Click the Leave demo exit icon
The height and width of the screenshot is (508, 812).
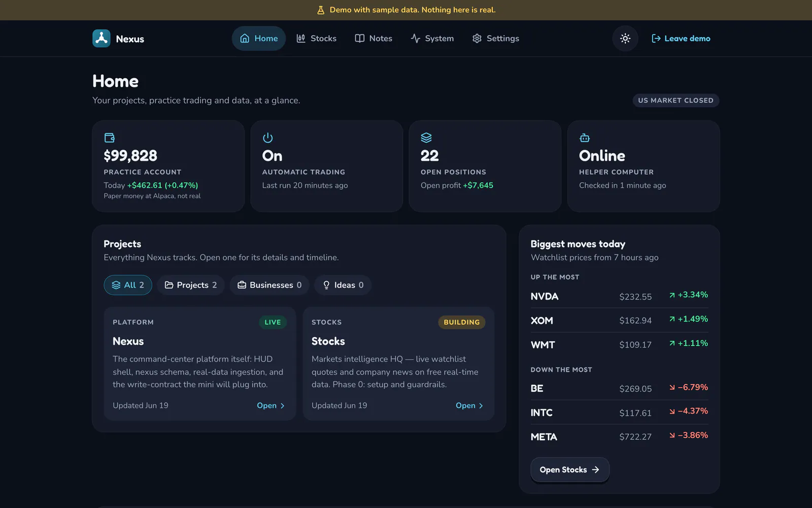point(656,39)
